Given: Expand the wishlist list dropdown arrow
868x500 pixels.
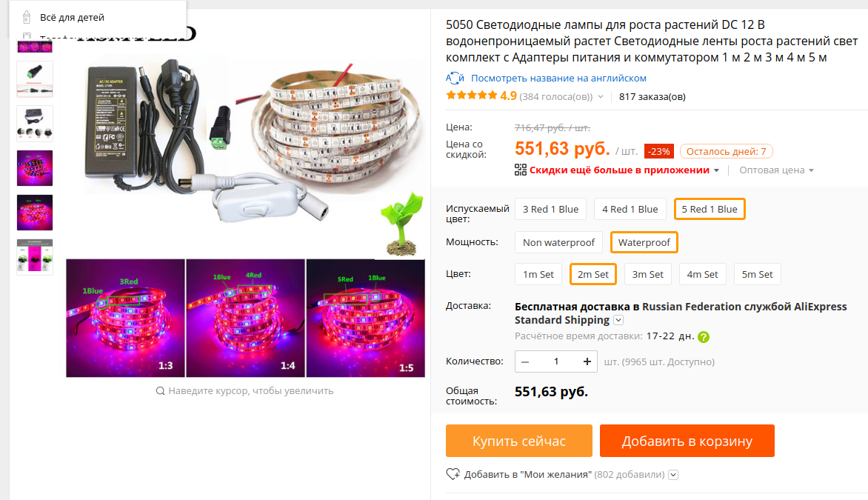Looking at the screenshot, I should [x=673, y=475].
